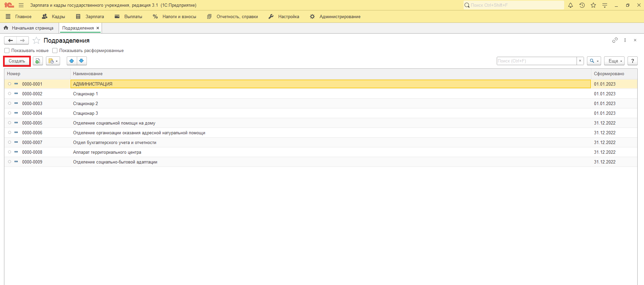Click number 0000-0005 cell
This screenshot has height=285, width=644.
click(x=32, y=123)
